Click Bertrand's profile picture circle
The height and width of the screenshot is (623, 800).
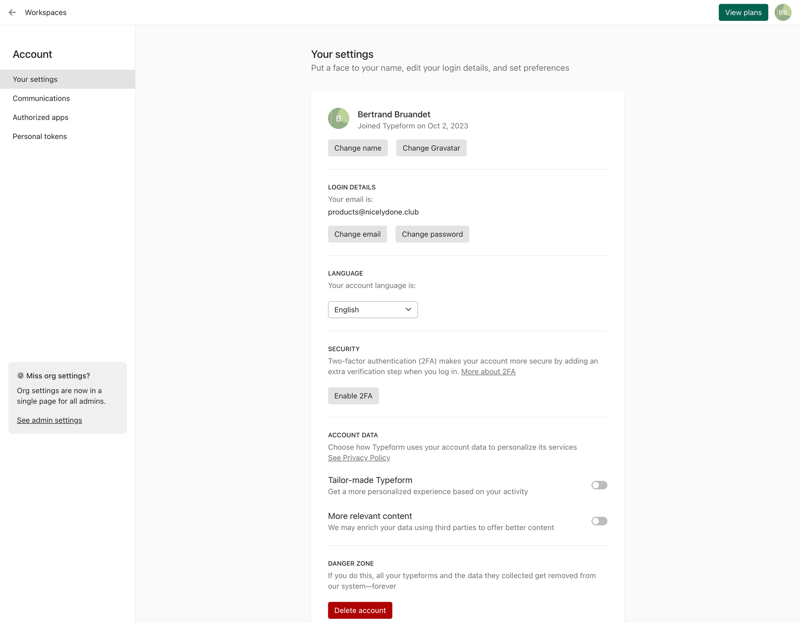(338, 117)
